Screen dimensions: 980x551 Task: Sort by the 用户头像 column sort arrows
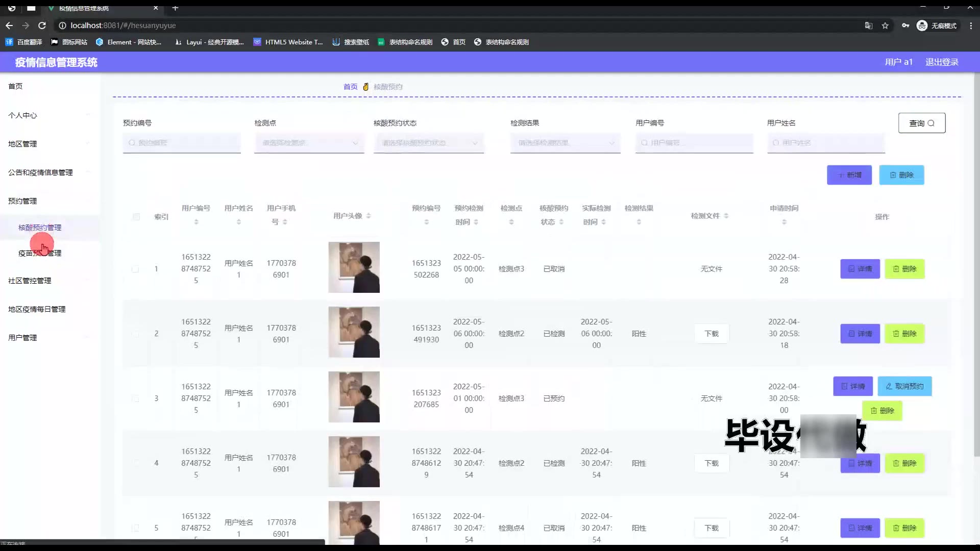[x=369, y=216]
